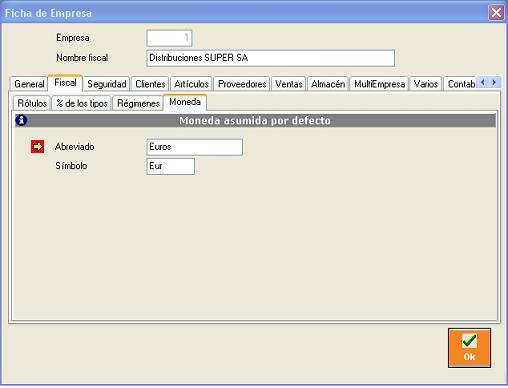Switch to the Seguridad tab
508x388 pixels.
coord(107,84)
